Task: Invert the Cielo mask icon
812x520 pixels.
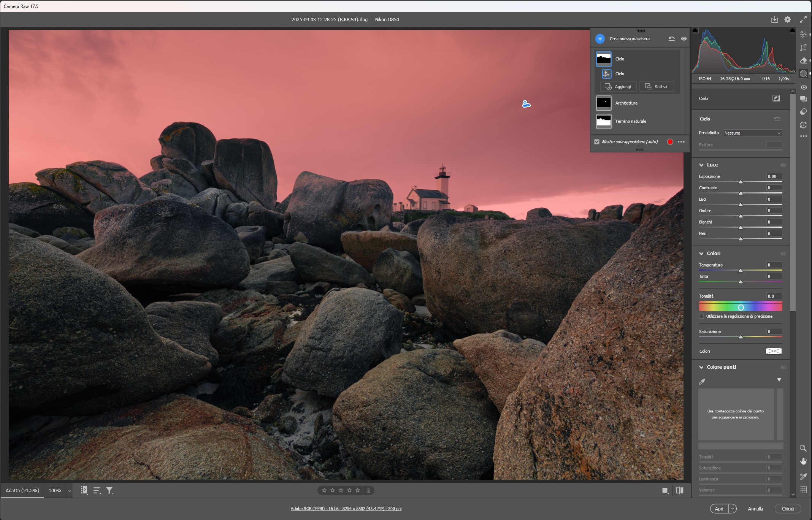Action: 776,98
